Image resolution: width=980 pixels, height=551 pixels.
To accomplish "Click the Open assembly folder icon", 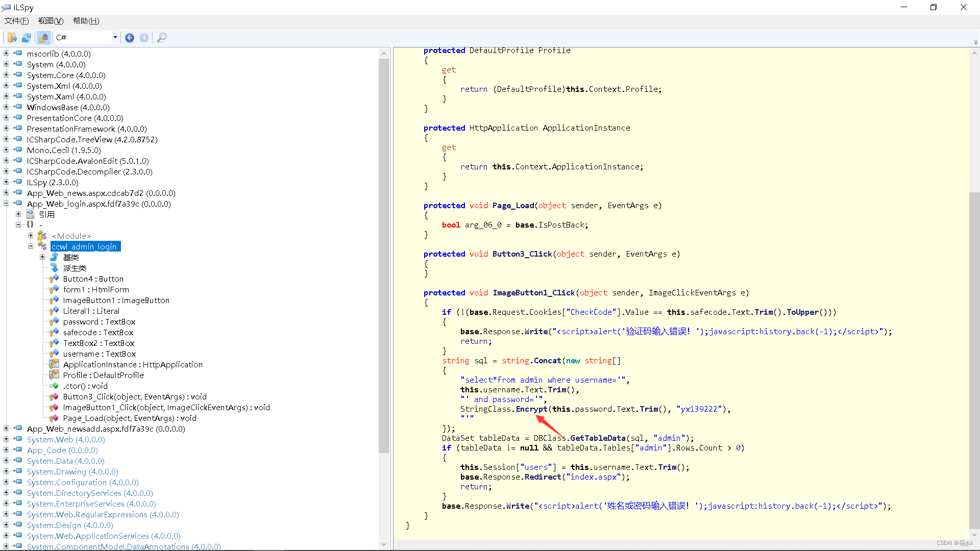I will tap(12, 38).
